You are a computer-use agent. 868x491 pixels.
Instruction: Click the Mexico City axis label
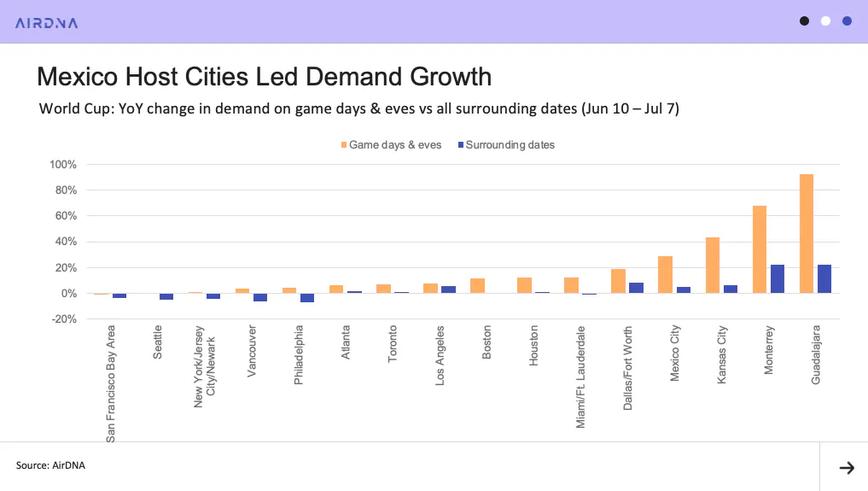(674, 354)
